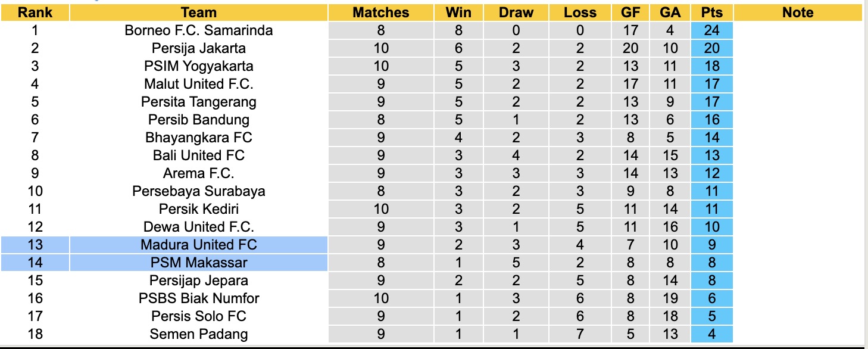
Task: Open the Borneo F.C. Samarinda team link
Action: 199,30
